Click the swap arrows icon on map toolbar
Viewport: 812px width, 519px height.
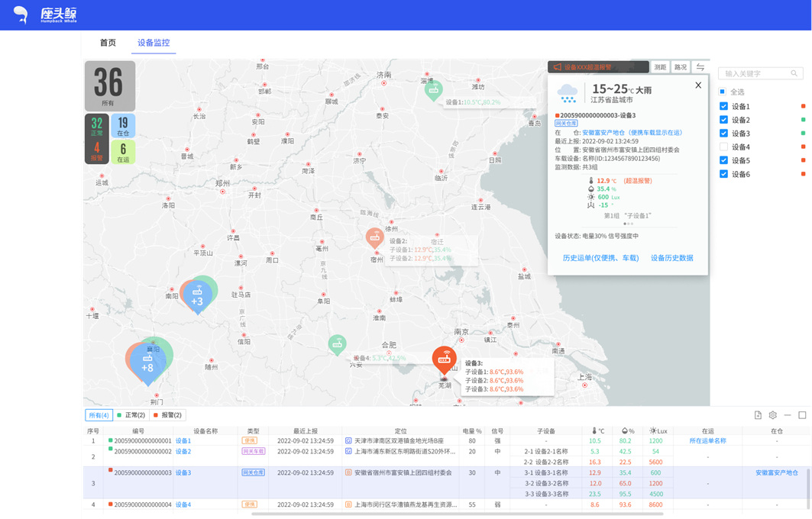pyautogui.click(x=700, y=67)
